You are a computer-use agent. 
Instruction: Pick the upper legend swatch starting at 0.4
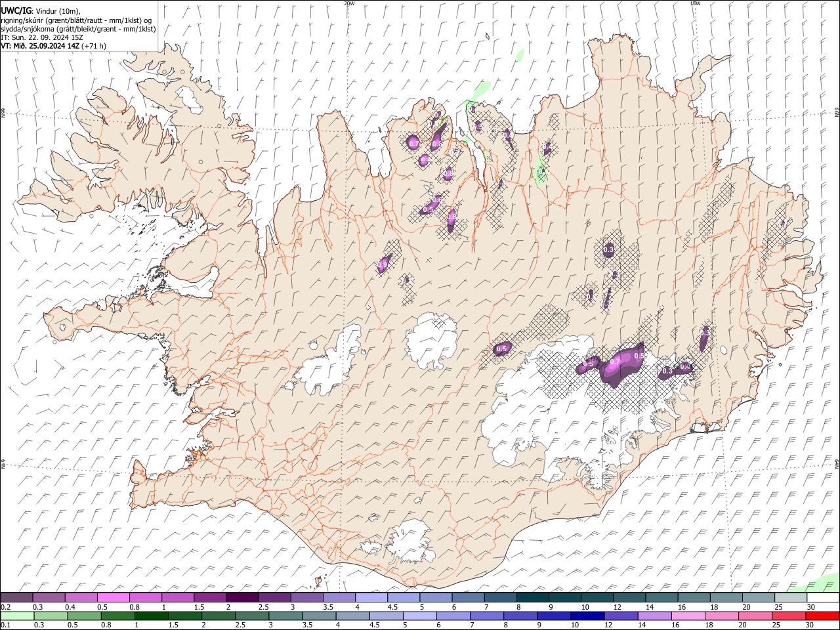pyautogui.click(x=81, y=597)
